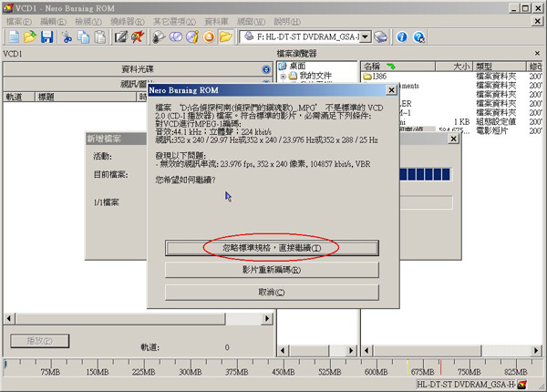Click the blue progress bar in 新增檔案 window
This screenshot has height=392, width=547.
click(426, 174)
